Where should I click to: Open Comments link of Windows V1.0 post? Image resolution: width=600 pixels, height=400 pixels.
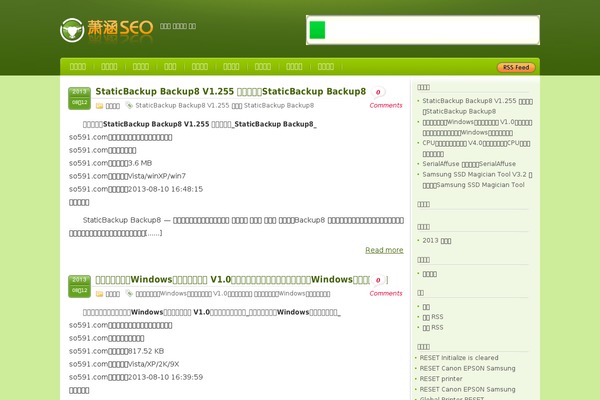(386, 294)
